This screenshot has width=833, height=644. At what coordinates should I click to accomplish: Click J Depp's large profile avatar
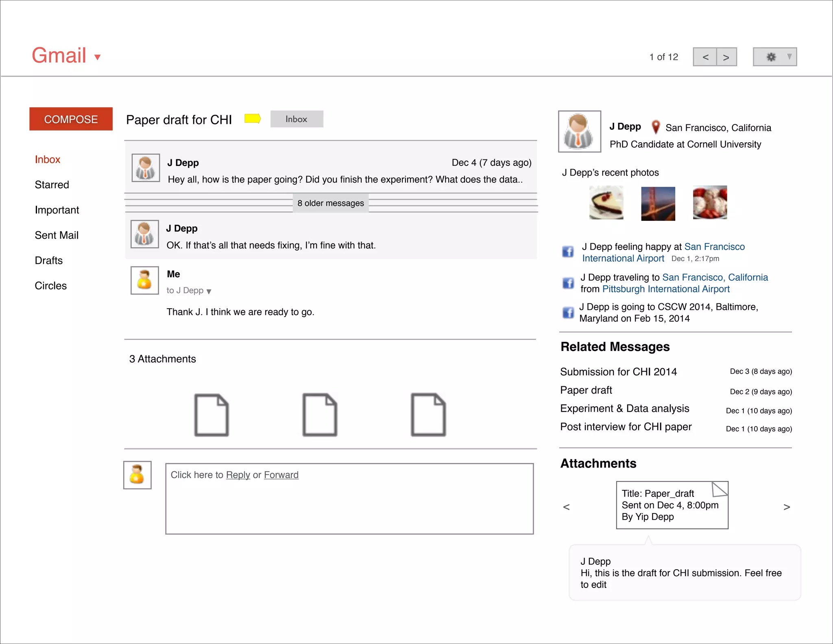point(579,131)
